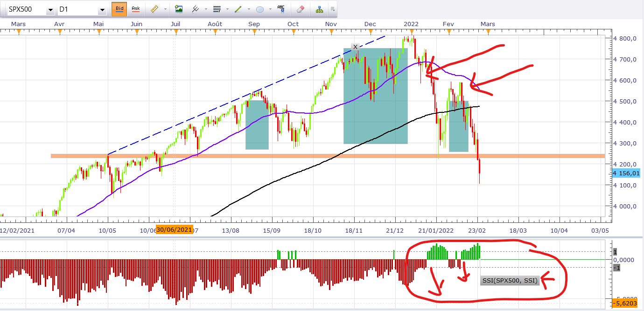Viewport: 644px width, 311px height.
Task: Click the Sep month marker
Action: [x=254, y=24]
